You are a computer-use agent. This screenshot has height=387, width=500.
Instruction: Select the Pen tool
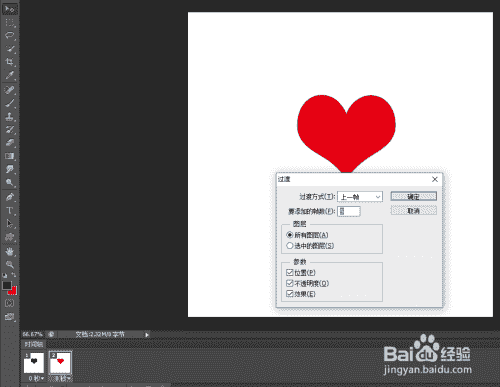click(10, 197)
